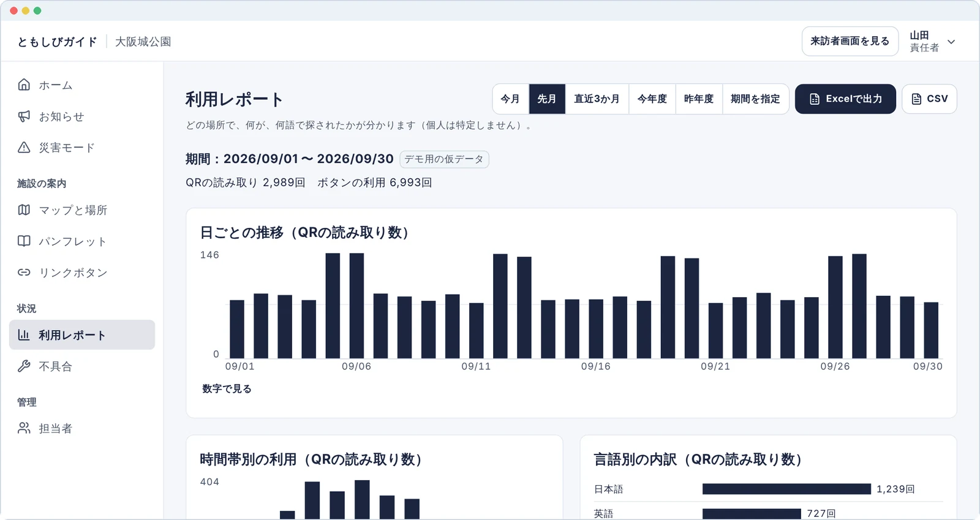This screenshot has width=980, height=520.
Task: Click the 1,239回 value for 日本語
Action: pos(895,489)
